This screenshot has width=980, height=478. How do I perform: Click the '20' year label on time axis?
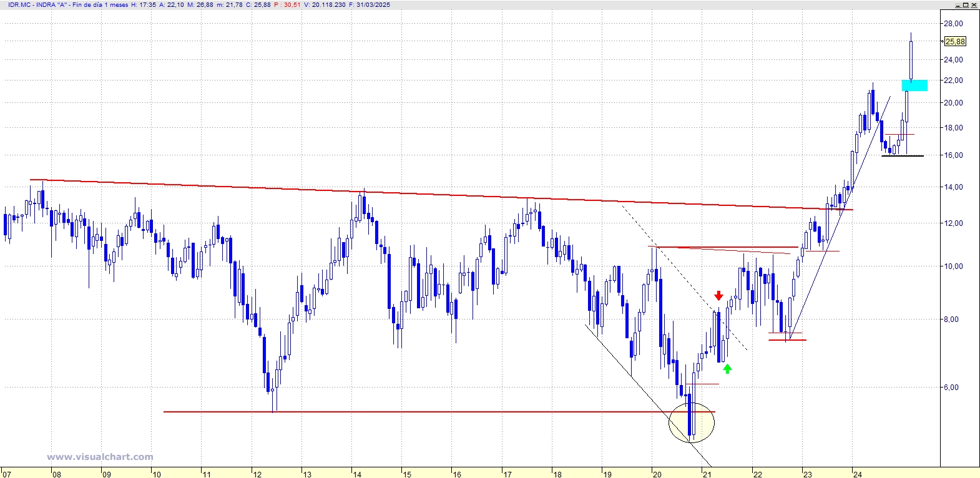(x=657, y=474)
